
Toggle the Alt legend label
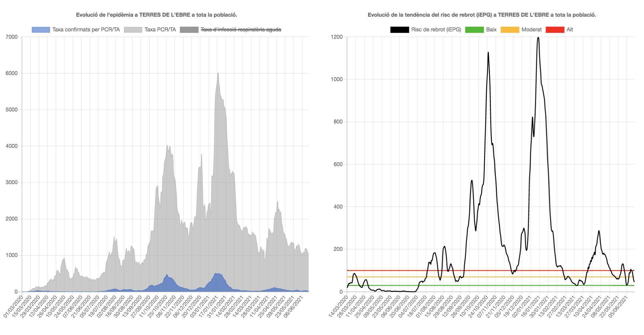click(x=570, y=30)
